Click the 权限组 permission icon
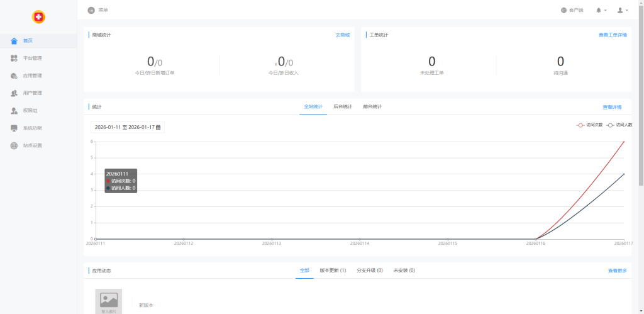The image size is (644, 314). click(14, 111)
